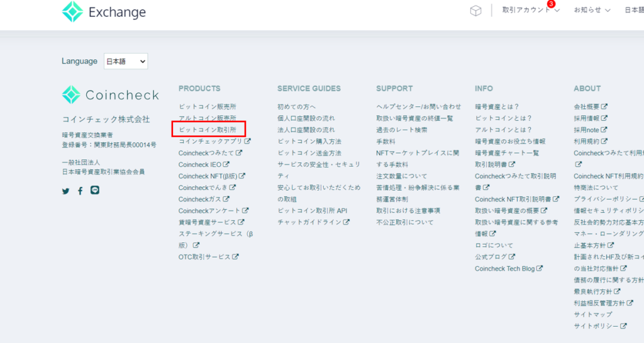Open ビットコイン送金方法 link
The width and height of the screenshot is (644, 343).
(x=309, y=153)
